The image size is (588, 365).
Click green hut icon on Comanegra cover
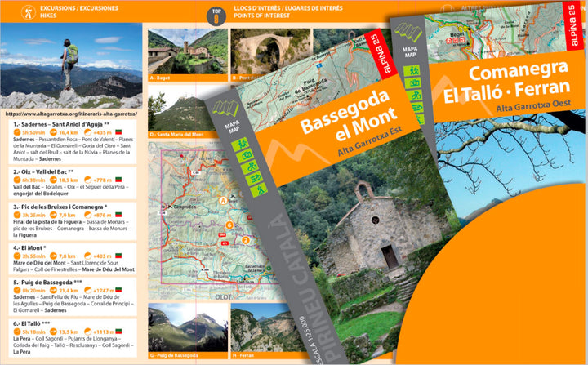tap(413, 83)
